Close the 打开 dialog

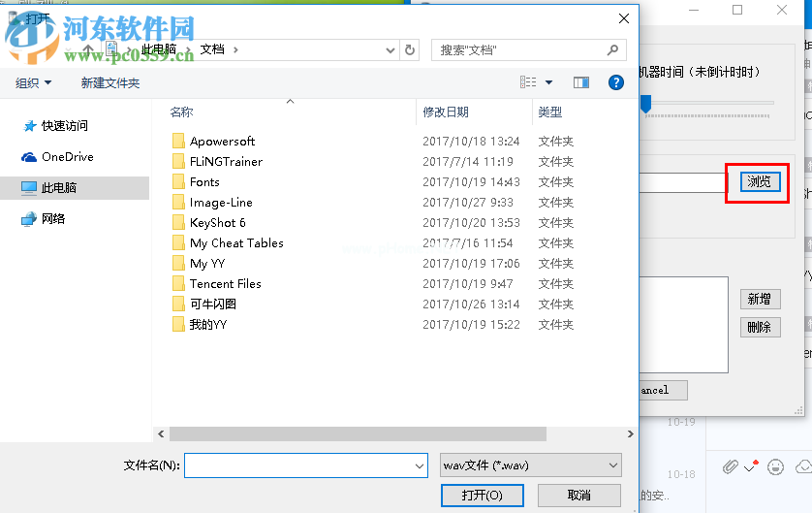point(624,18)
